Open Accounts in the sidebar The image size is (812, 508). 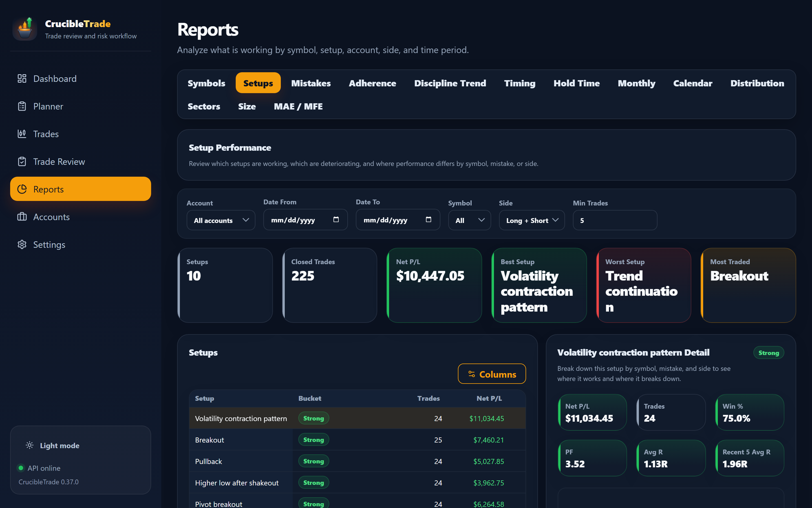pyautogui.click(x=81, y=217)
